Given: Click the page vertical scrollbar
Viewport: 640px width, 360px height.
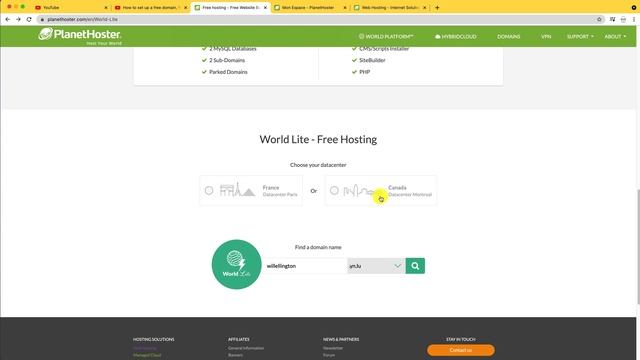Looking at the screenshot, I should (x=638, y=247).
